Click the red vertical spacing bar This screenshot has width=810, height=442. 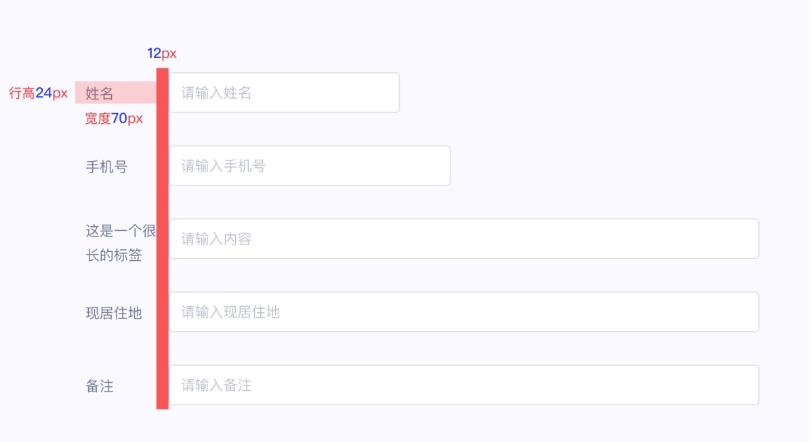pyautogui.click(x=162, y=240)
